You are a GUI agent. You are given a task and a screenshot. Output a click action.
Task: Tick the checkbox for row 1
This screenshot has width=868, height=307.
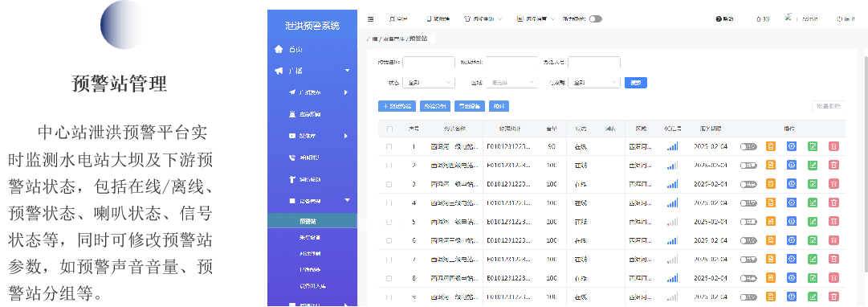pos(389,147)
